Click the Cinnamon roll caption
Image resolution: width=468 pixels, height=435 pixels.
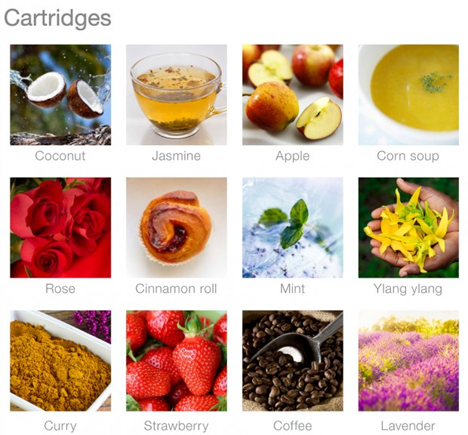click(x=176, y=288)
